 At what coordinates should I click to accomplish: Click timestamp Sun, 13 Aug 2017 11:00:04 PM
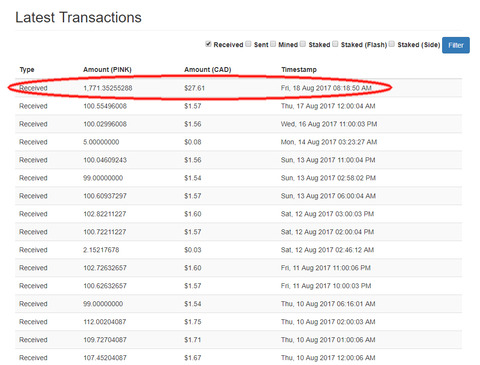point(328,160)
